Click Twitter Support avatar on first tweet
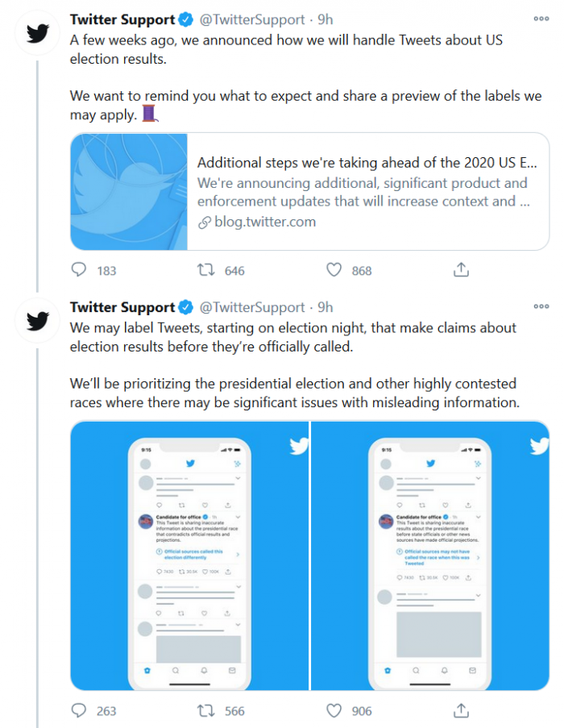Viewport: 564px width, 728px height. (x=37, y=34)
